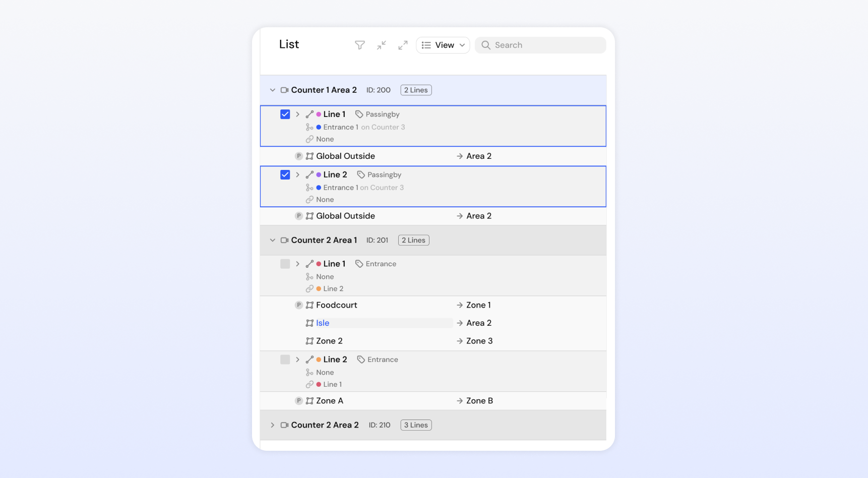
Task: Click Area 2 target of second Global Outside
Action: pos(479,216)
